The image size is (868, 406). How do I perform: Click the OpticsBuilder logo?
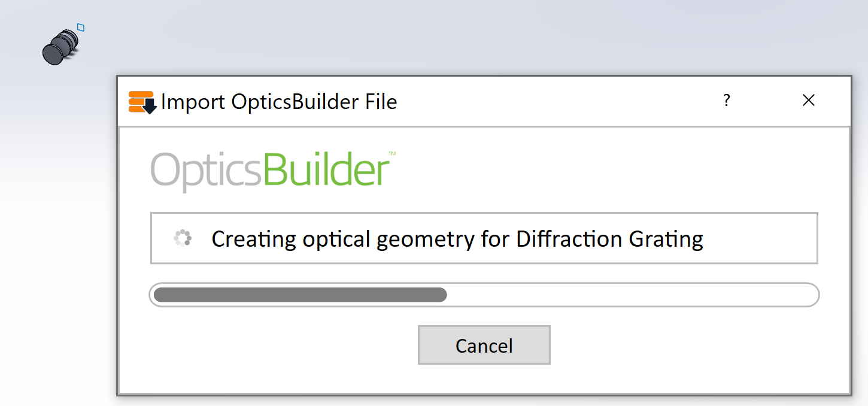[x=272, y=171]
